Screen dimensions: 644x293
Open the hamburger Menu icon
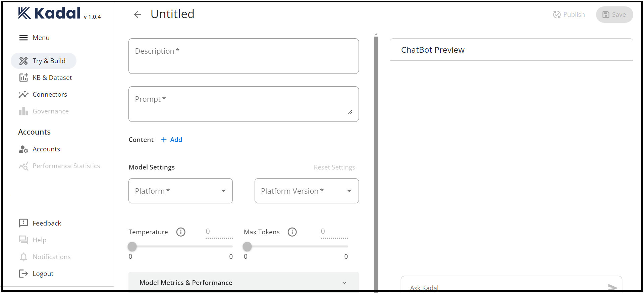click(23, 38)
